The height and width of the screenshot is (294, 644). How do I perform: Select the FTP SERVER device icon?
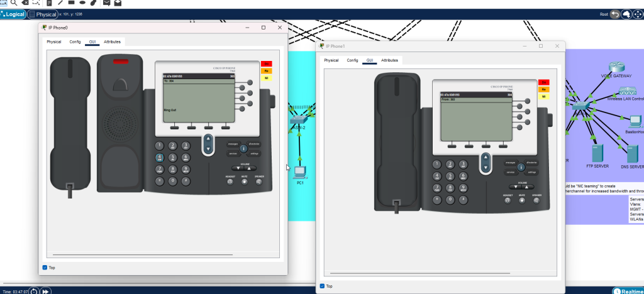tap(597, 153)
